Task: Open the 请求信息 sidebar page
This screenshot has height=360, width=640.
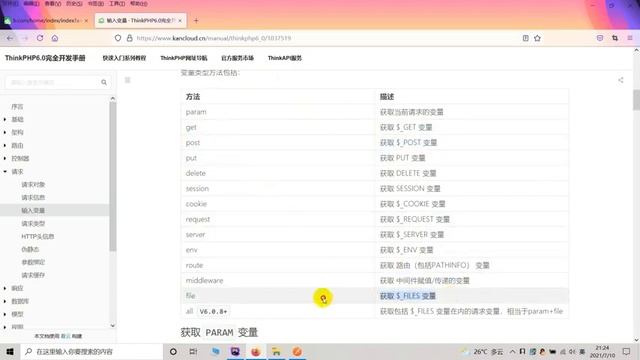Action: [x=33, y=198]
